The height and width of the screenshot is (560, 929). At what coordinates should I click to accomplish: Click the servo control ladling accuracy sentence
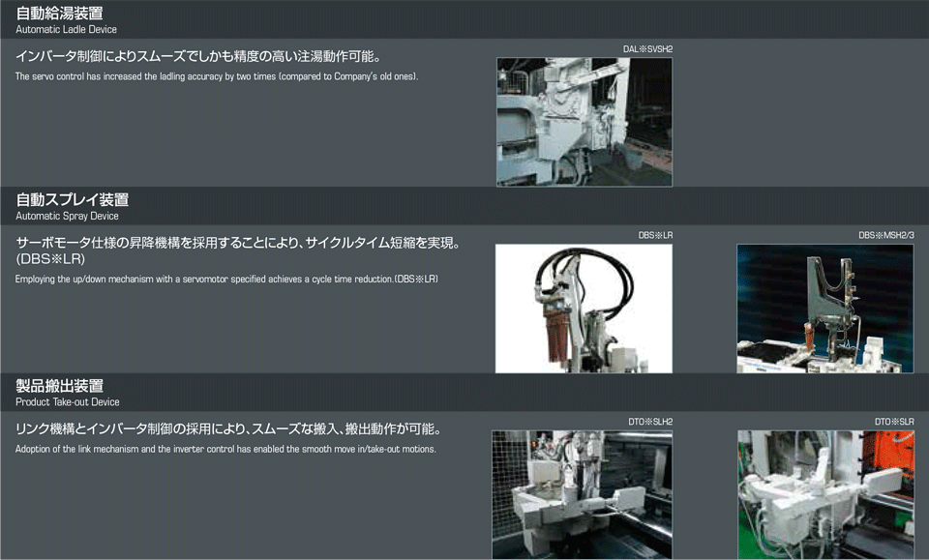[x=217, y=75]
